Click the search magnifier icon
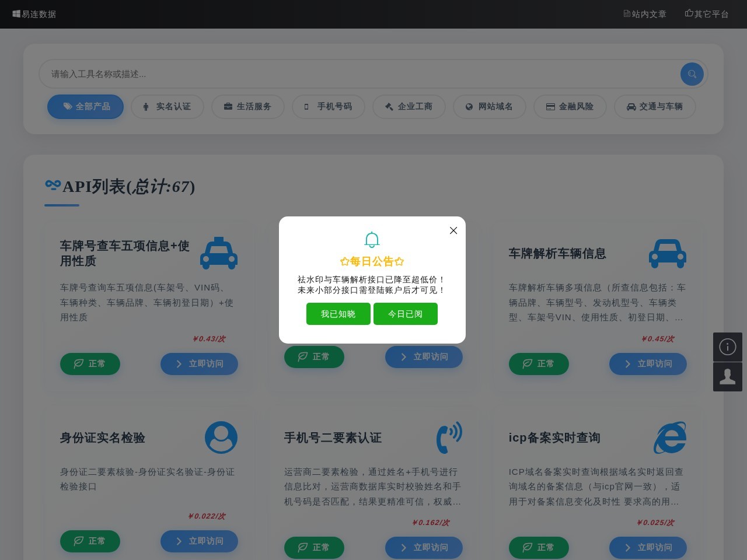747x560 pixels. [692, 74]
